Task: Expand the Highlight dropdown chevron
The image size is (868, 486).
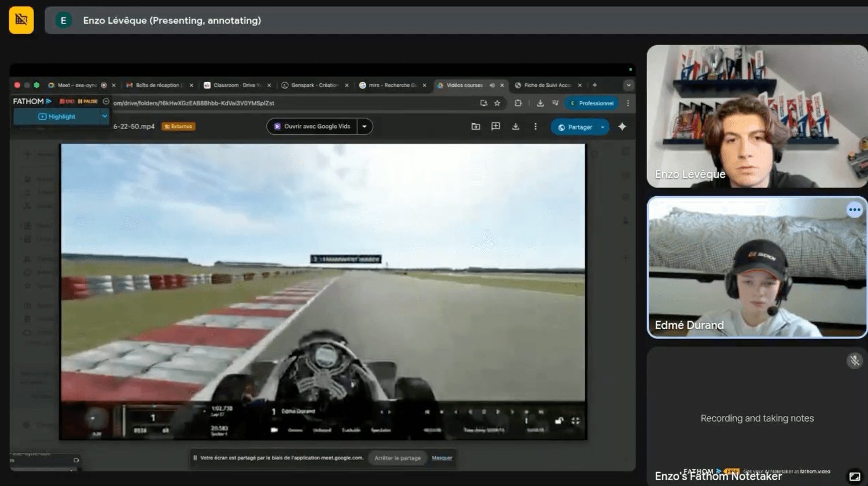Action: point(105,116)
